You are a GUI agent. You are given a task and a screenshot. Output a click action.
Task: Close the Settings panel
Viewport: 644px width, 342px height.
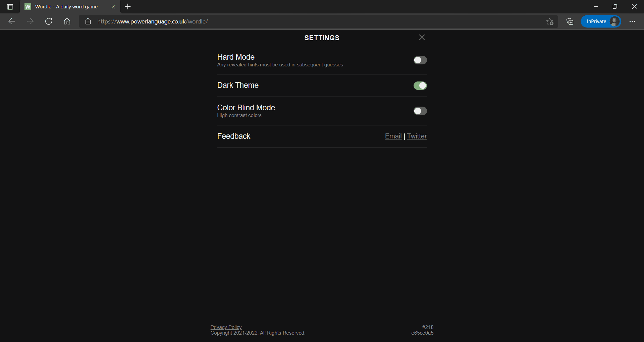coord(422,37)
